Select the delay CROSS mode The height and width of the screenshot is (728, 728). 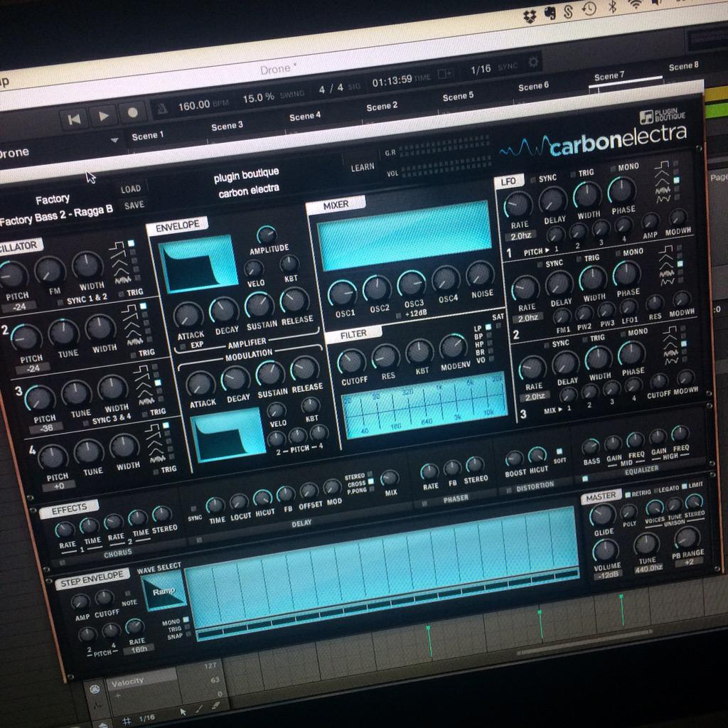[370, 482]
